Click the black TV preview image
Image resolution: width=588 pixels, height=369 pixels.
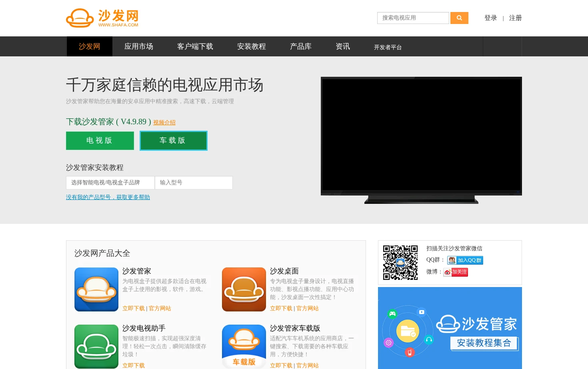pos(421,140)
